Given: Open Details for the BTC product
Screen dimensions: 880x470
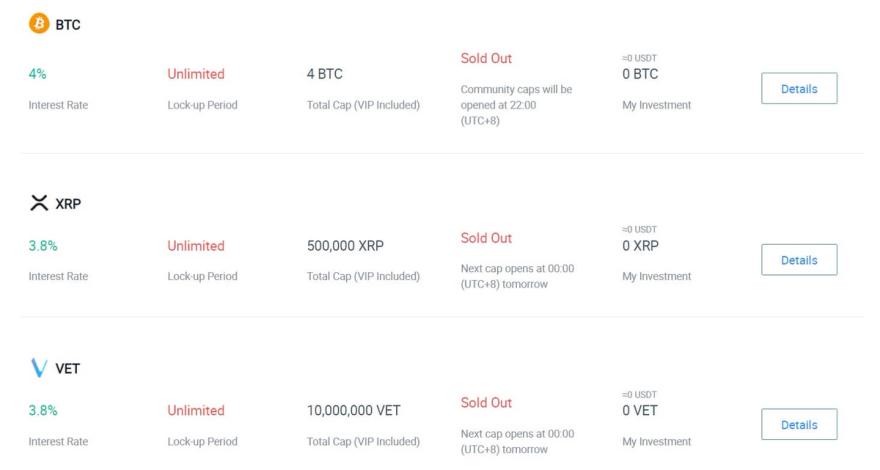Looking at the screenshot, I should click(x=798, y=88).
